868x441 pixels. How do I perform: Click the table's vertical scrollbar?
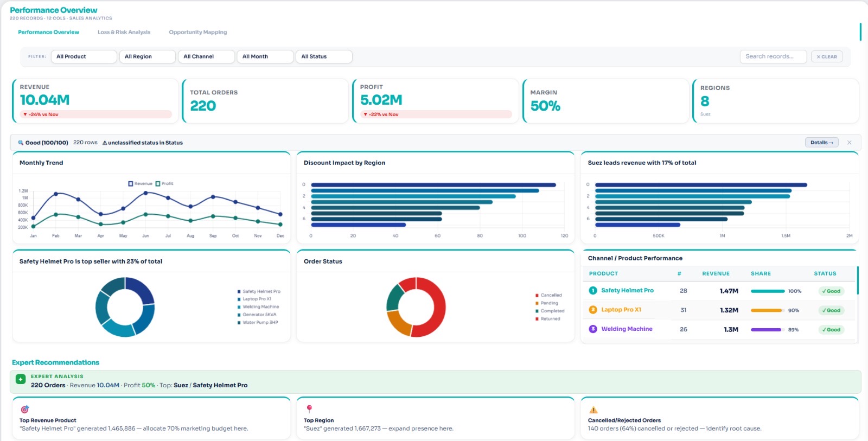tap(858, 280)
